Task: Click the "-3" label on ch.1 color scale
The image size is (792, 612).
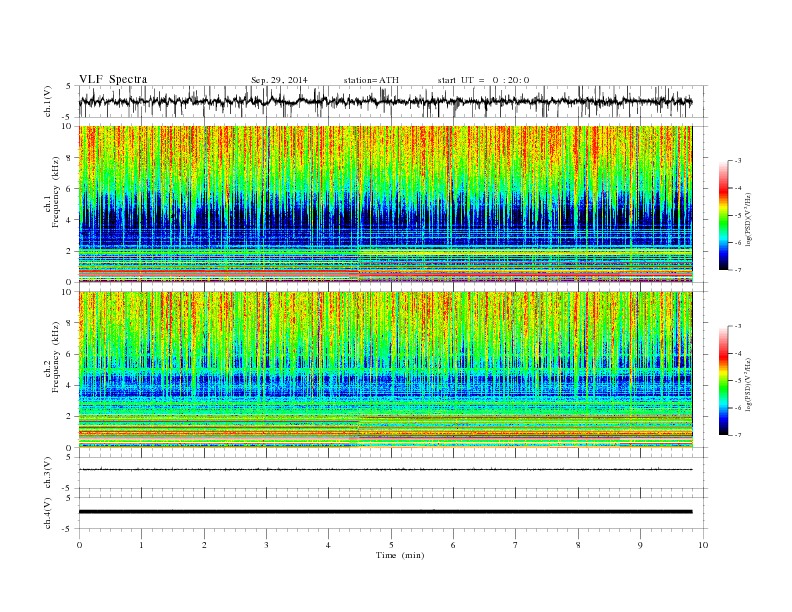Action: click(x=738, y=161)
